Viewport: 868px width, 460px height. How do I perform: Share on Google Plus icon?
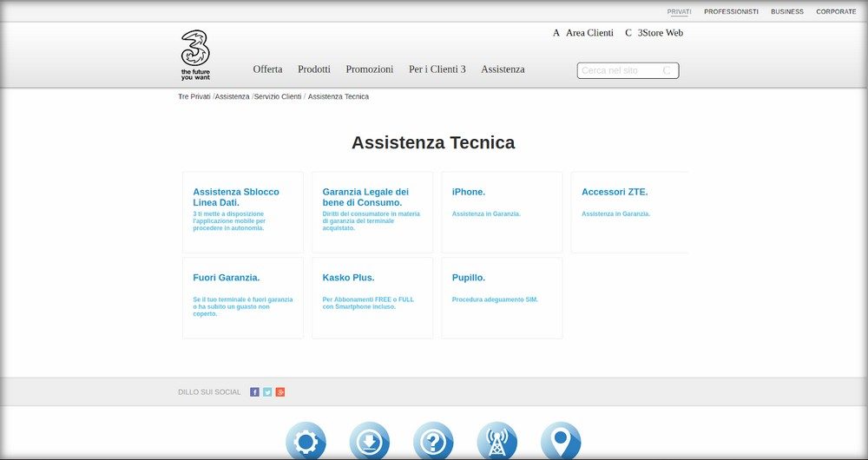280,392
